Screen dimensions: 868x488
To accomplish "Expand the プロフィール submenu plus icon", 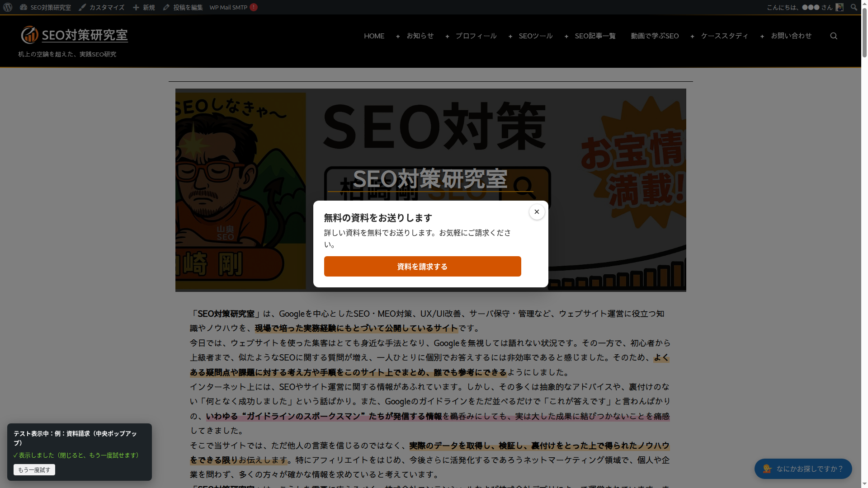I will [447, 36].
